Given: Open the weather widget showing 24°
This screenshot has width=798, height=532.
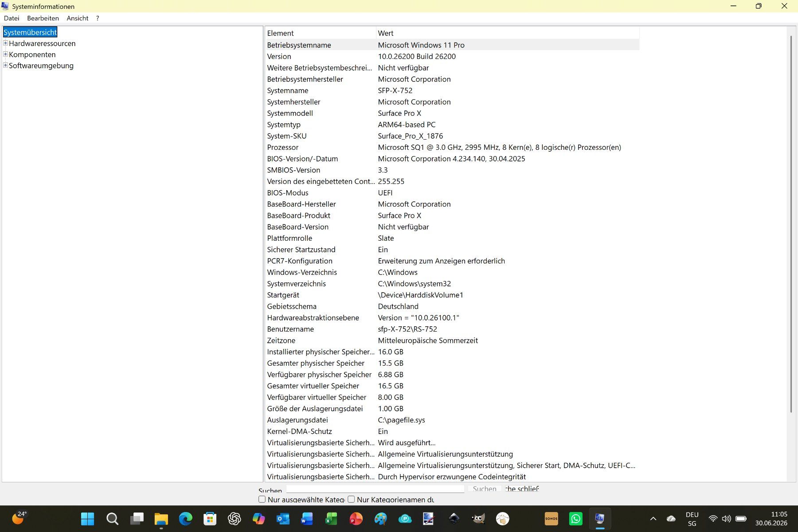Looking at the screenshot, I should [x=20, y=518].
